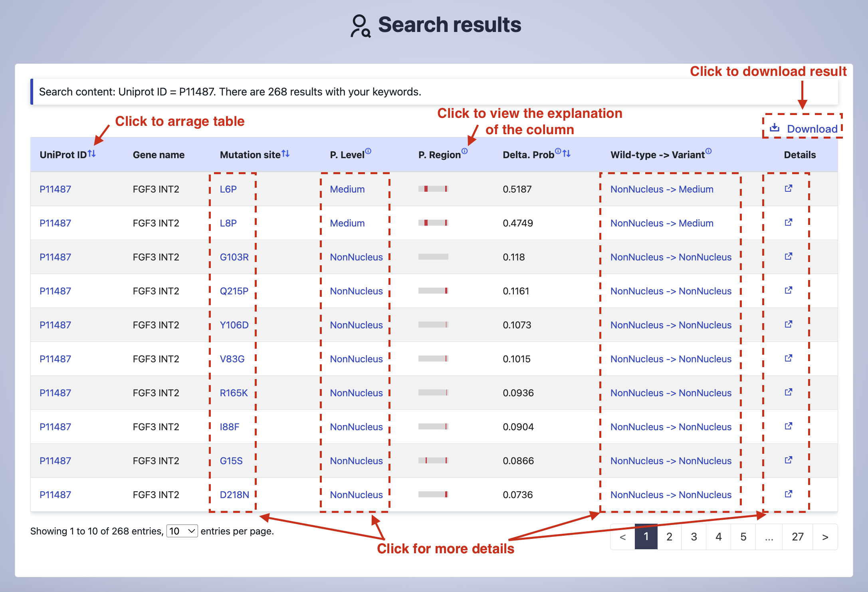Open mutation site link Q215P
The width and height of the screenshot is (868, 592).
click(x=234, y=291)
